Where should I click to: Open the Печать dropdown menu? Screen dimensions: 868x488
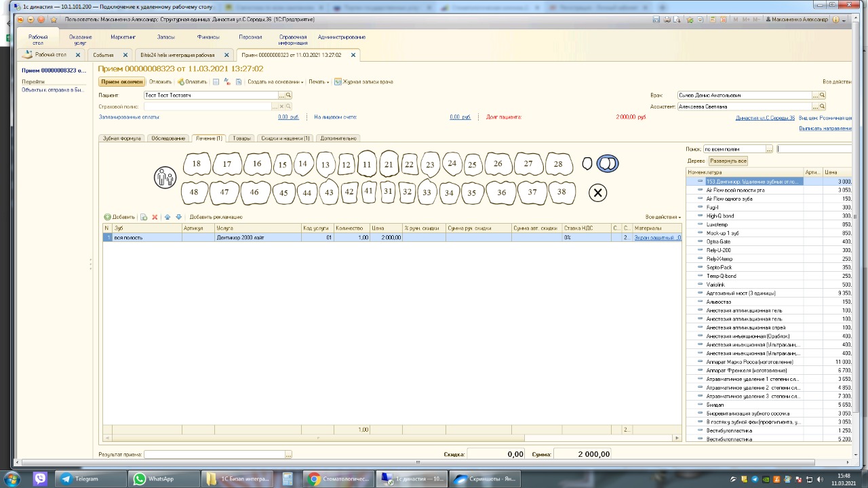point(319,82)
